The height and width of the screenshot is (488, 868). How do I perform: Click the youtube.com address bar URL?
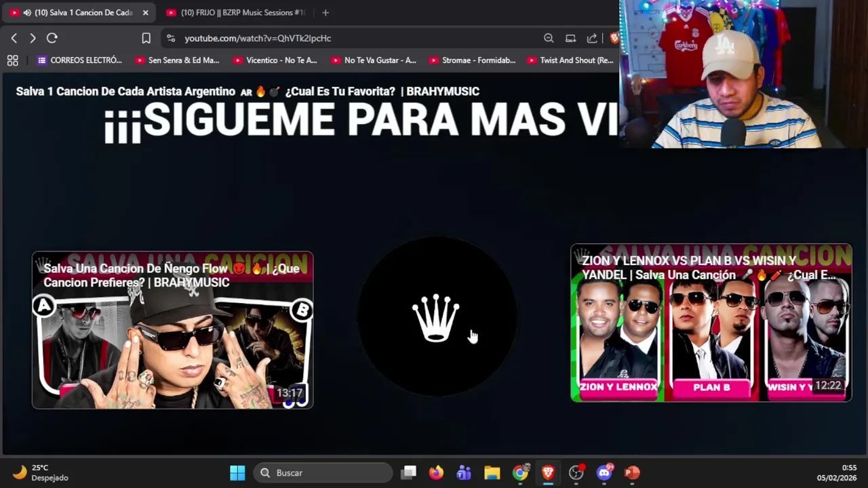tap(258, 39)
